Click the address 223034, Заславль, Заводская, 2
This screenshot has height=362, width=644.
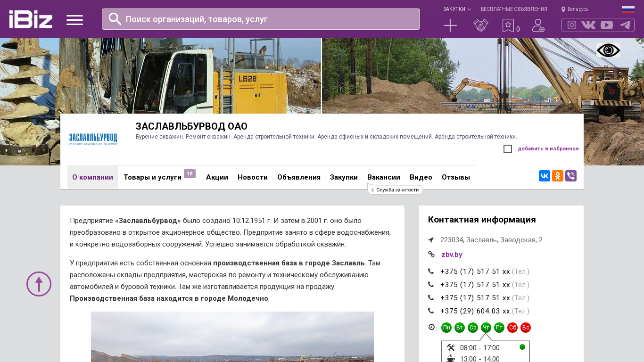[491, 240]
